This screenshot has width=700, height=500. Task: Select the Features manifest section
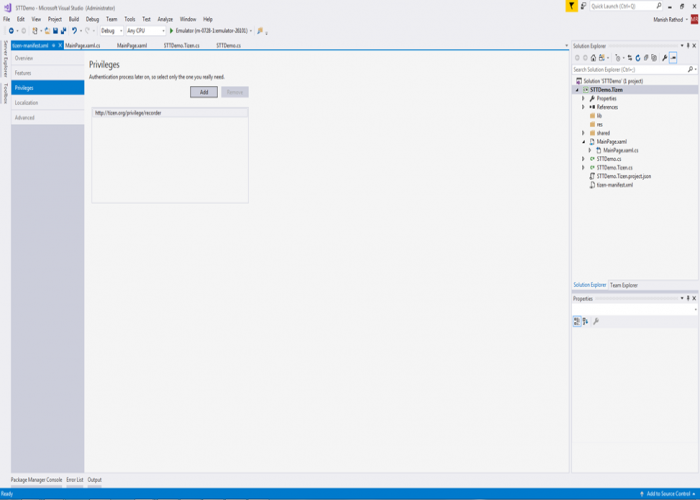click(x=23, y=73)
